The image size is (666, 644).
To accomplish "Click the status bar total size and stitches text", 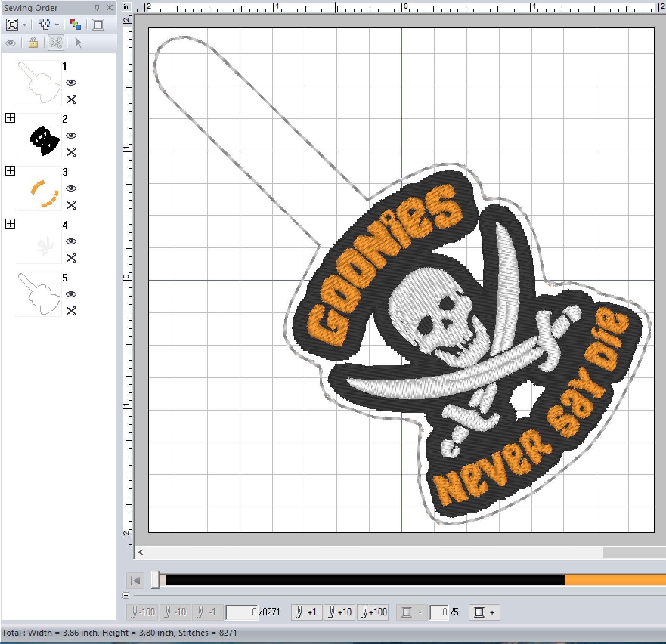I will [x=119, y=633].
